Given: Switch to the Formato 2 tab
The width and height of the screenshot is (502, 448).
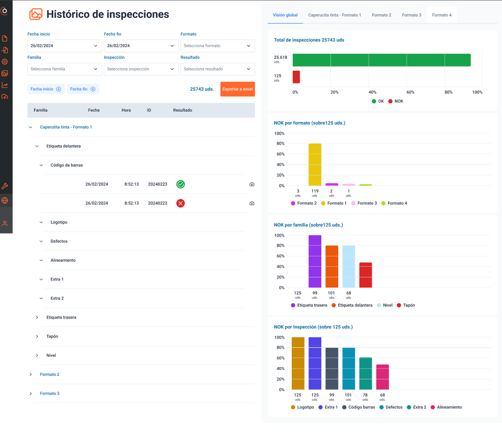Looking at the screenshot, I should point(381,15).
